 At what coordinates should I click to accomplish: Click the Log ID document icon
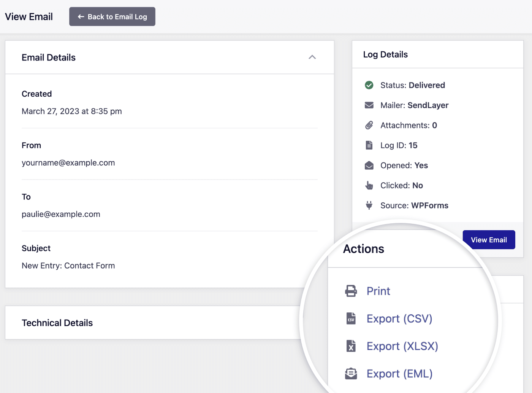click(x=369, y=145)
